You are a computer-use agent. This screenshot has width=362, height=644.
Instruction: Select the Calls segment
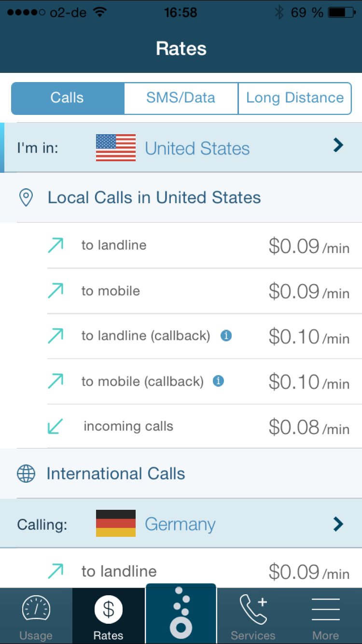(68, 98)
